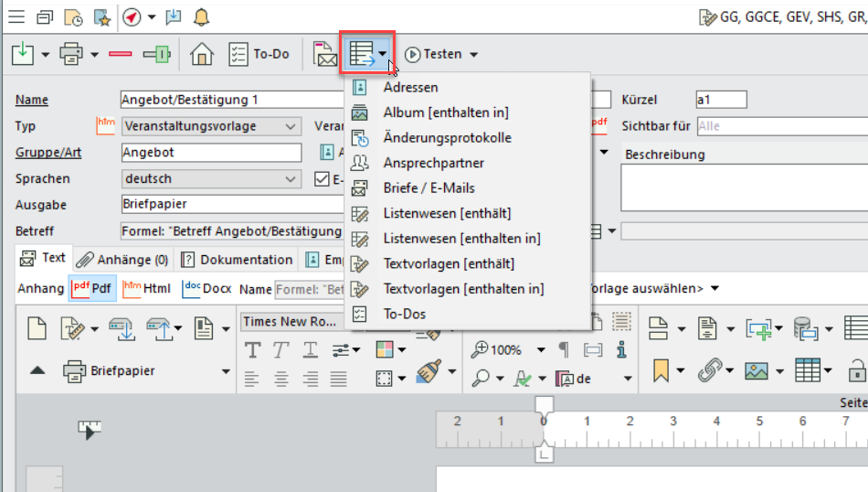Viewport: 868px width, 492px height.
Task: Click the bold T formatting icon
Action: 252,350
